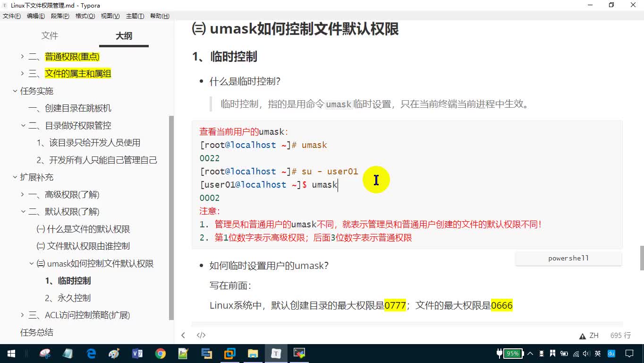Edit code block language field powershell
Viewport: 644px width, 363px height.
click(568, 259)
